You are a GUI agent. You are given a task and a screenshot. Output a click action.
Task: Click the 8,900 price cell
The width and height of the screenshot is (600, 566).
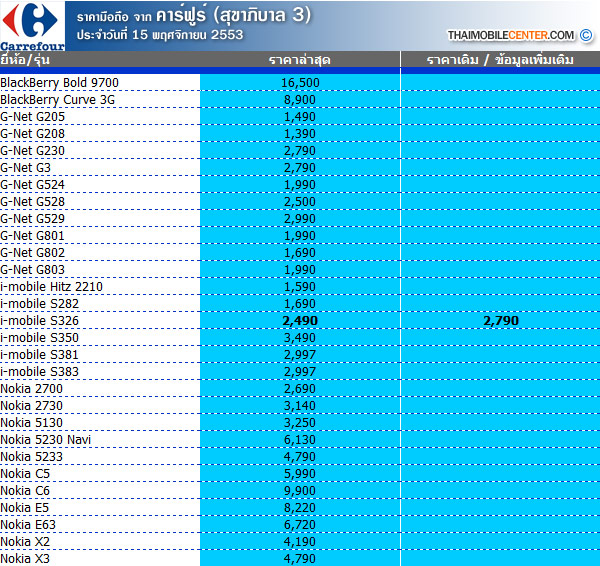(x=300, y=100)
